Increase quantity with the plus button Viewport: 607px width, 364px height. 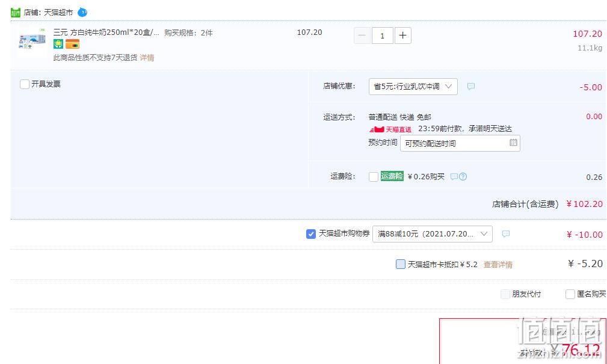click(x=402, y=35)
